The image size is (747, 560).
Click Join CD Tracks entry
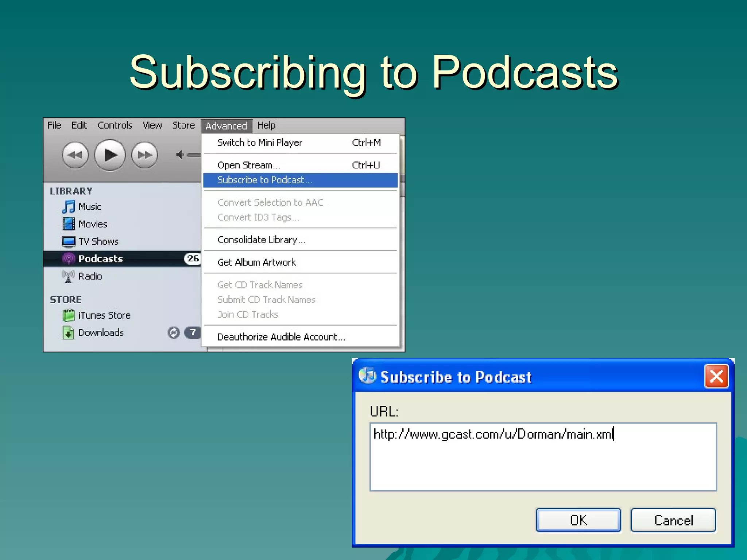[x=300, y=314]
